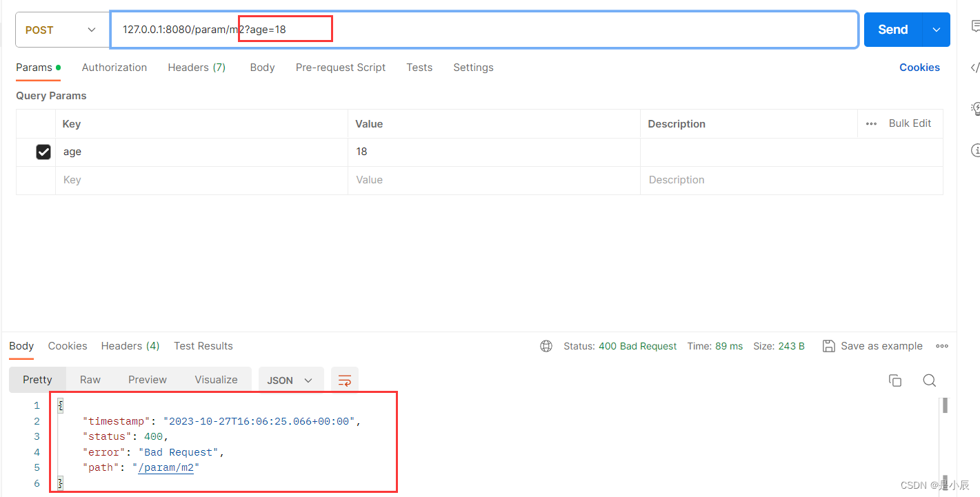Search within the response body

[x=929, y=381]
